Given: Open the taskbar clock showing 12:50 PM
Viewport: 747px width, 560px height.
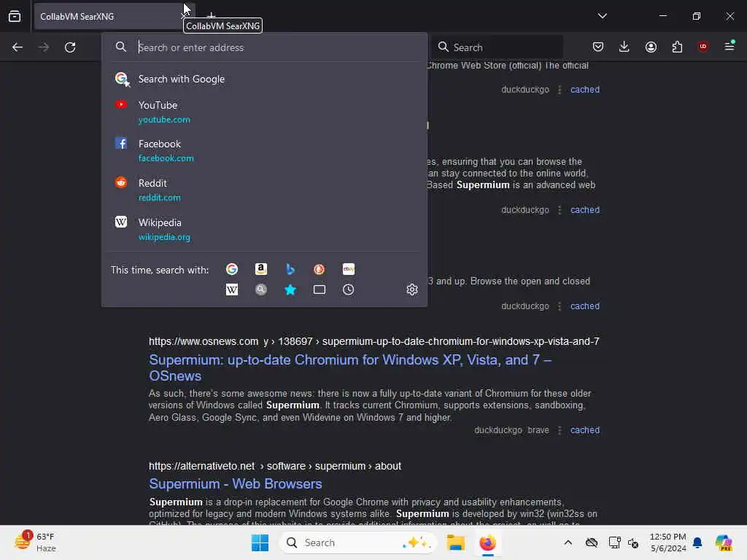Looking at the screenshot, I should click(668, 542).
